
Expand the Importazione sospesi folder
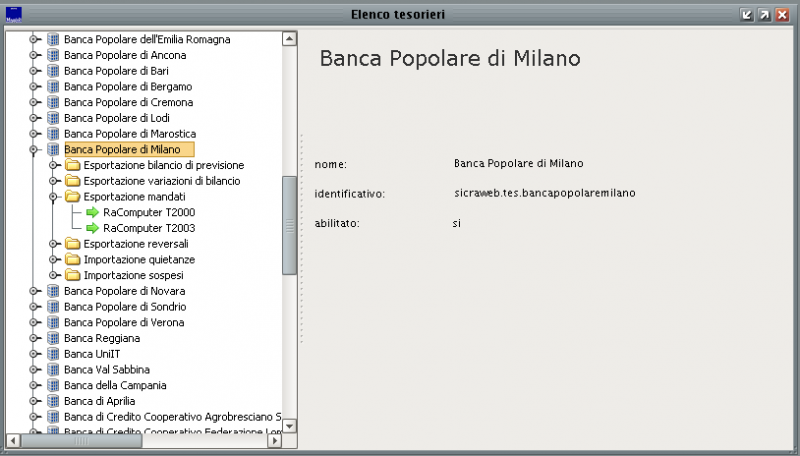pyautogui.click(x=53, y=275)
